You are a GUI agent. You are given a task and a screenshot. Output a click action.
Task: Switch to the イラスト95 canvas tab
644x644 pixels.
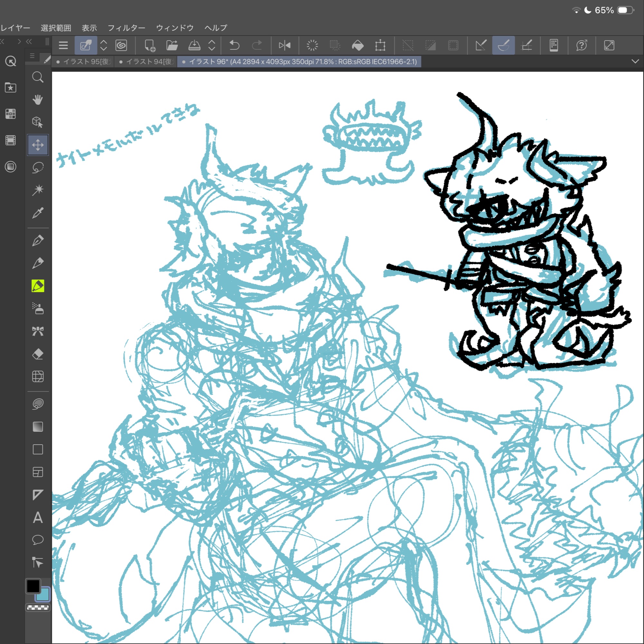point(83,62)
